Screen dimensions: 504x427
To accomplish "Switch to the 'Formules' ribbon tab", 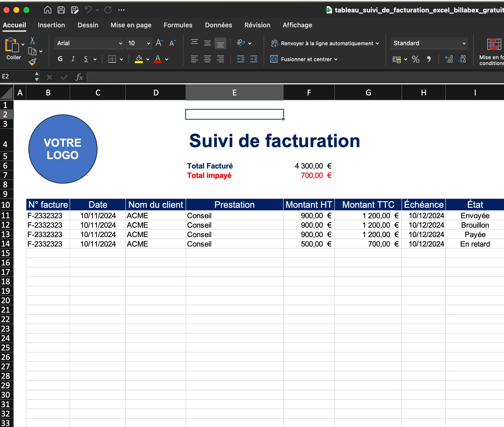I will tap(178, 25).
